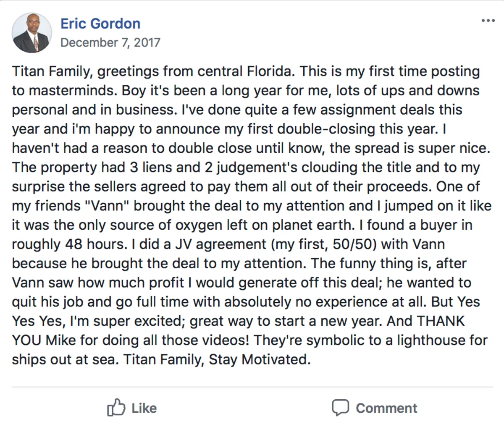Open the three-dot post options menu
The height and width of the screenshot is (427, 504).
tap(488, 21)
